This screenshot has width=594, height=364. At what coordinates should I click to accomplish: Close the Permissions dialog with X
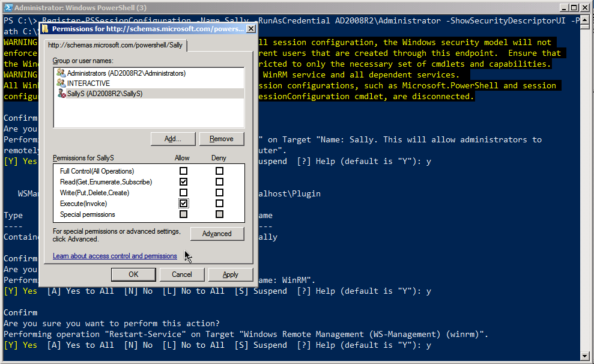click(x=250, y=28)
